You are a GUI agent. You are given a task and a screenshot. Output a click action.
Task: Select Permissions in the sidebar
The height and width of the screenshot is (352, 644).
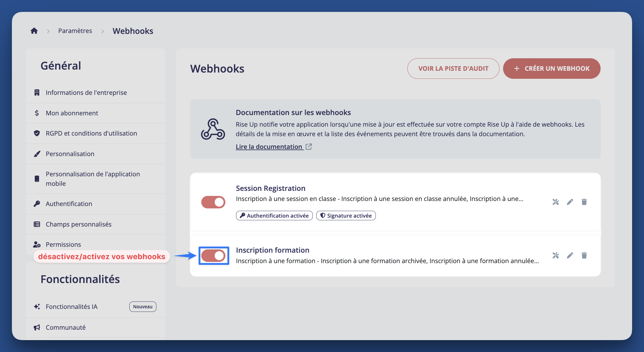point(63,244)
